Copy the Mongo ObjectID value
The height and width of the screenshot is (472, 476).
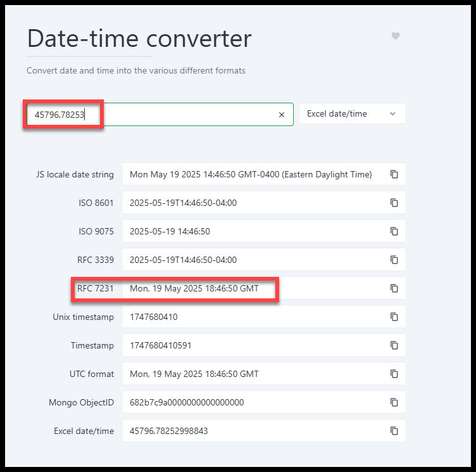tap(394, 402)
